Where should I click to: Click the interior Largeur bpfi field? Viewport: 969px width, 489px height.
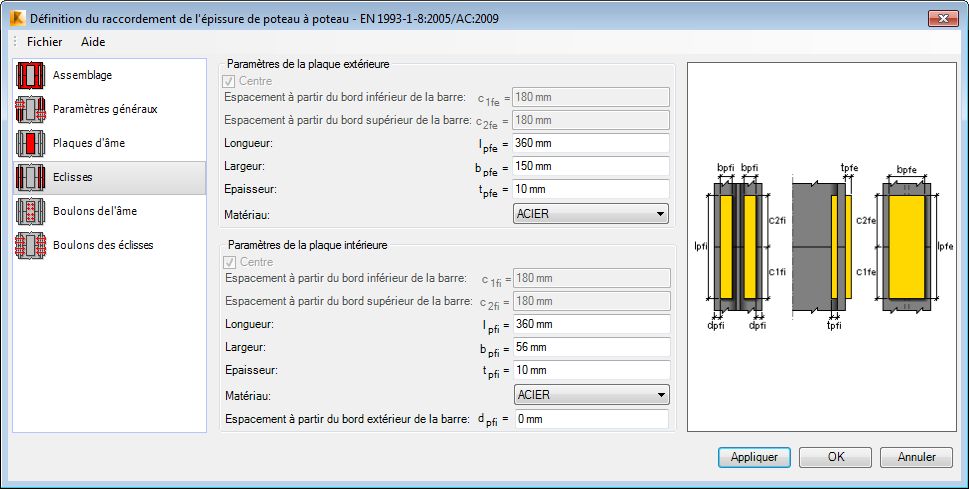[x=592, y=347]
